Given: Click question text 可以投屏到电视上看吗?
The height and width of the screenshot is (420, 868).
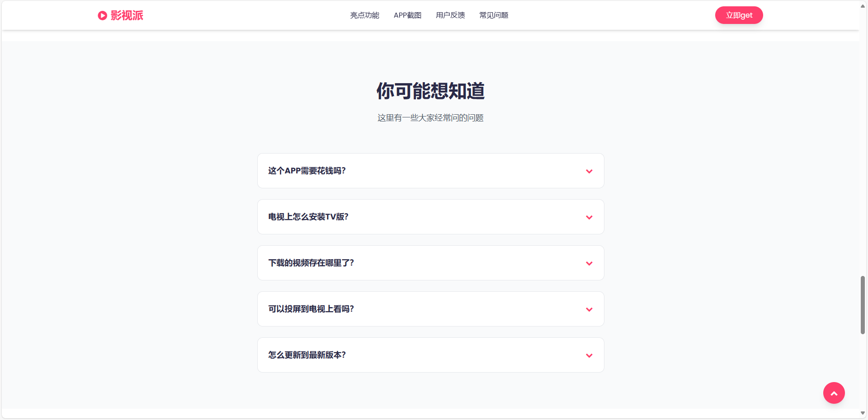Looking at the screenshot, I should [x=311, y=309].
